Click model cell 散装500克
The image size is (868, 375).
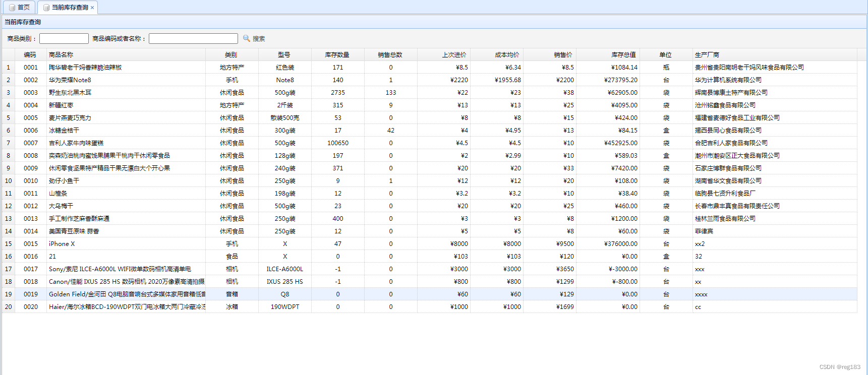[x=285, y=117]
